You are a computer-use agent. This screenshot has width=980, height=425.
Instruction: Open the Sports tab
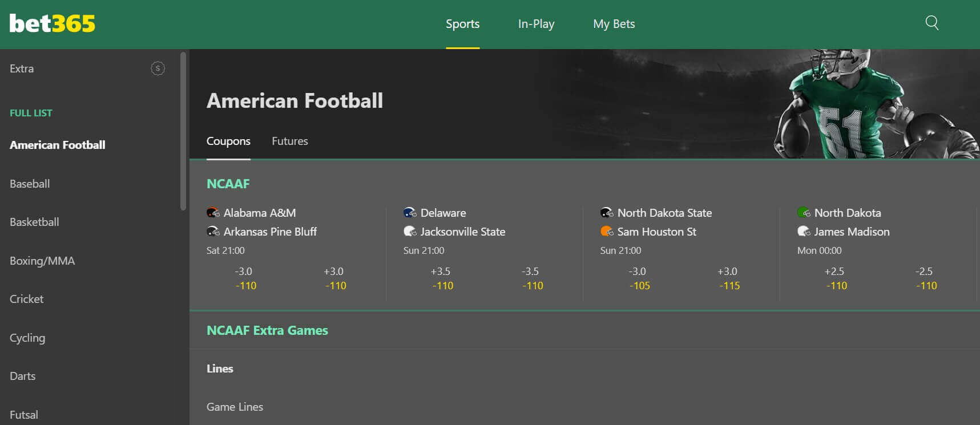[x=463, y=24]
